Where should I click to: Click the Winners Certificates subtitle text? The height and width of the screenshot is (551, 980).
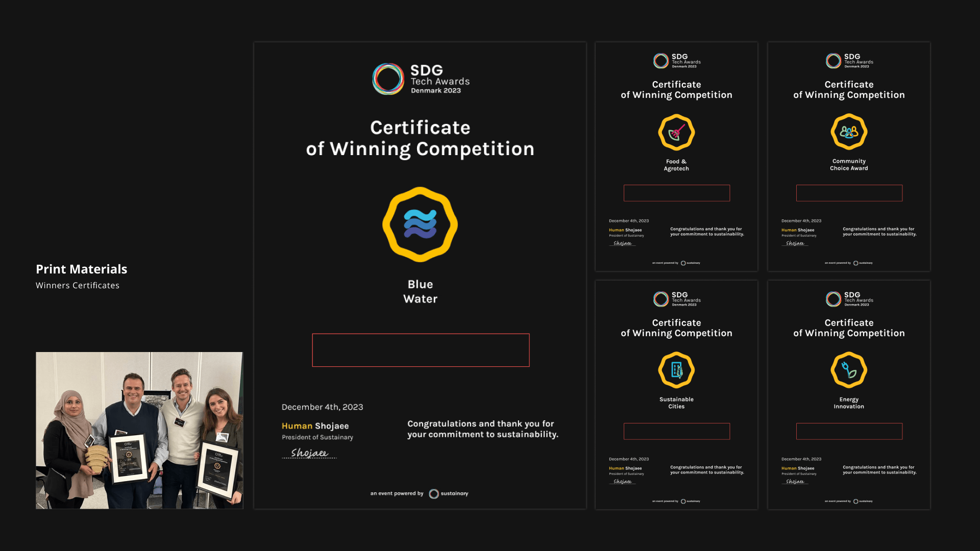(x=78, y=286)
